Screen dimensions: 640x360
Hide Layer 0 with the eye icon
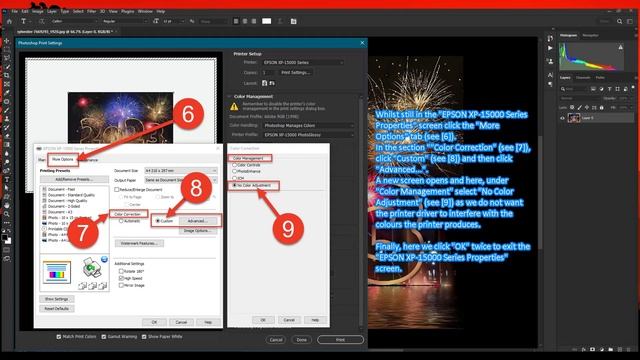click(x=562, y=118)
